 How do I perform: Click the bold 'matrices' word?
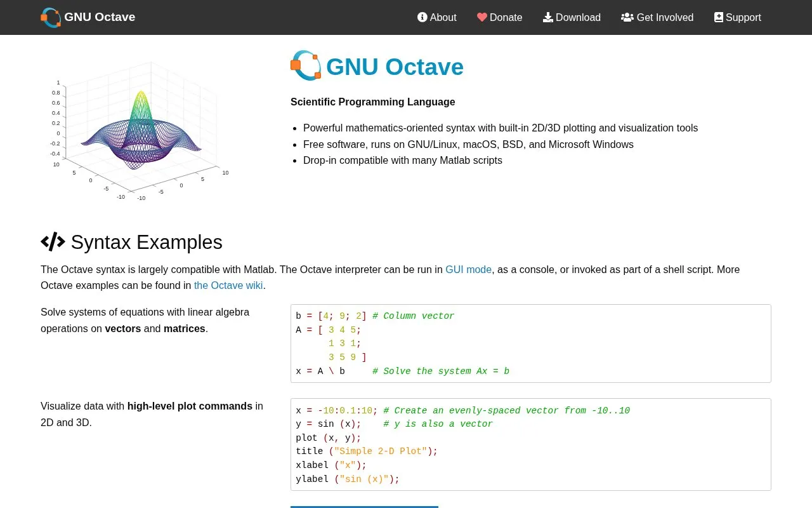point(185,328)
